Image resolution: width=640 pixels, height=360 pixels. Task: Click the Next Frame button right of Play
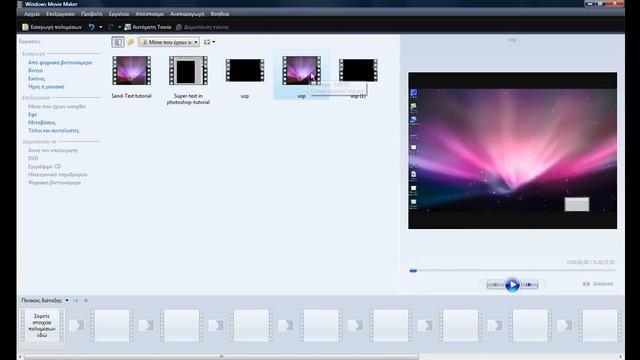coord(529,284)
